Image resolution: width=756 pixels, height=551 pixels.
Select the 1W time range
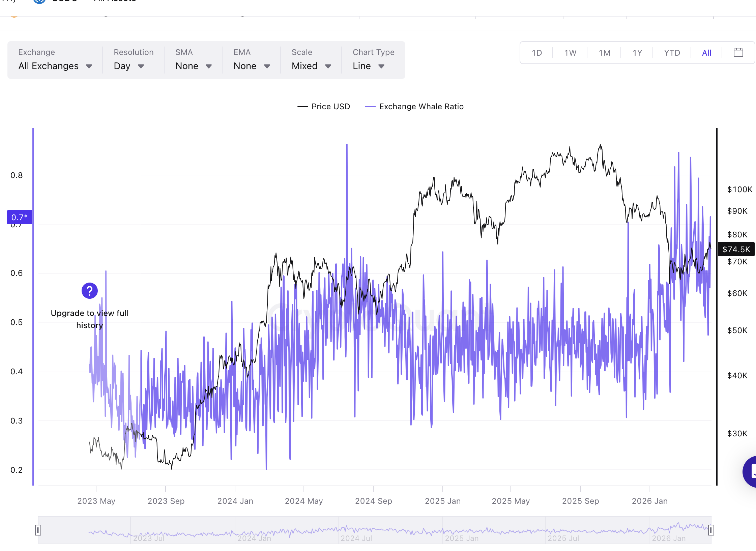pyautogui.click(x=570, y=53)
